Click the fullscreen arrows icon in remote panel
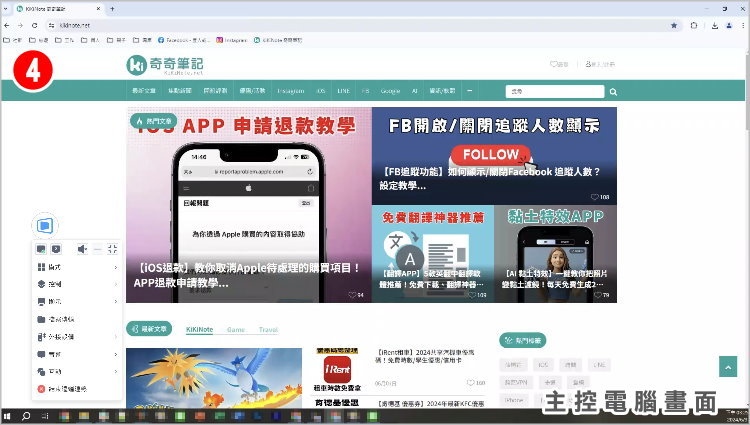This screenshot has width=750, height=425. [112, 249]
